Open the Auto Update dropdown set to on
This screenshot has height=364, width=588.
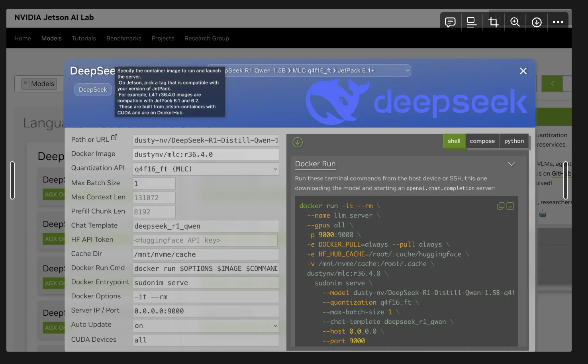(x=206, y=325)
